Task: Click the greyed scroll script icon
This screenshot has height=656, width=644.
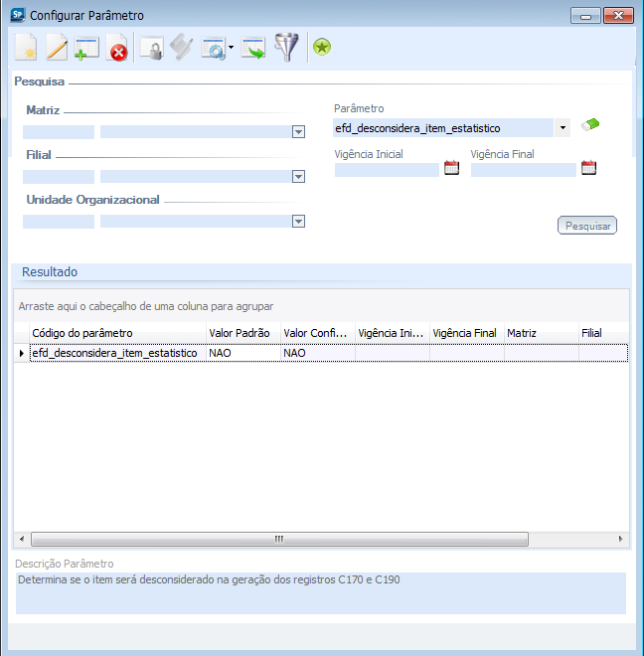Action: (182, 48)
